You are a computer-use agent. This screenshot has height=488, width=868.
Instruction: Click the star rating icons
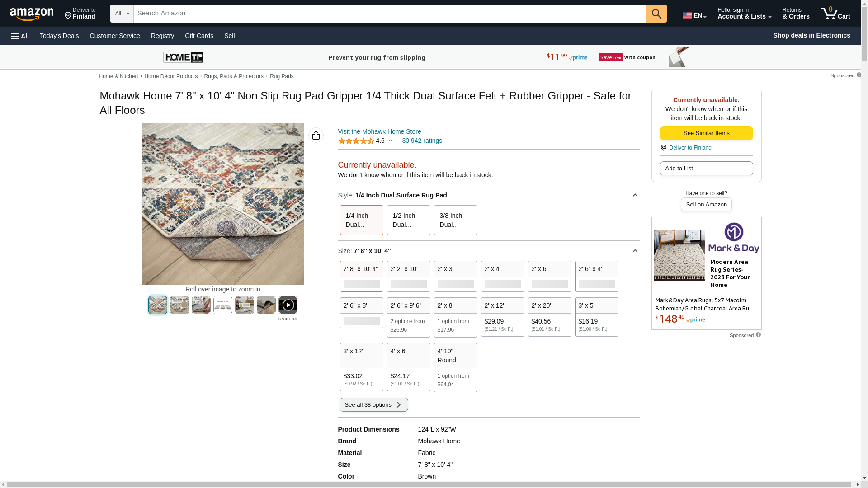pyautogui.click(x=356, y=141)
